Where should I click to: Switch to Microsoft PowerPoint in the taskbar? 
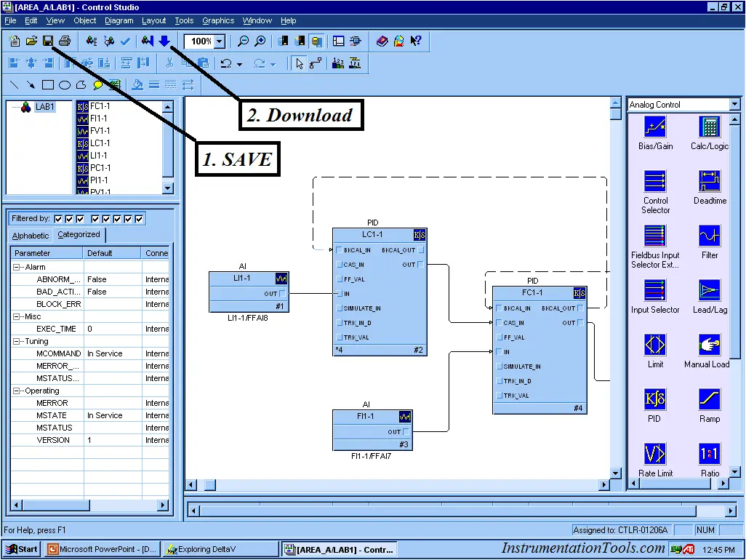tap(103, 550)
